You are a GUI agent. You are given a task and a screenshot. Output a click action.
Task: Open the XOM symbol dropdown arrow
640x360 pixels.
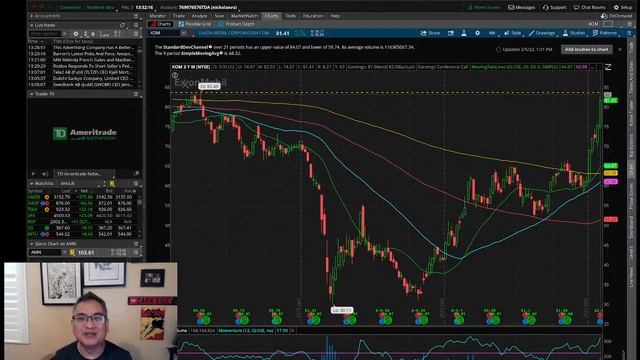point(184,33)
